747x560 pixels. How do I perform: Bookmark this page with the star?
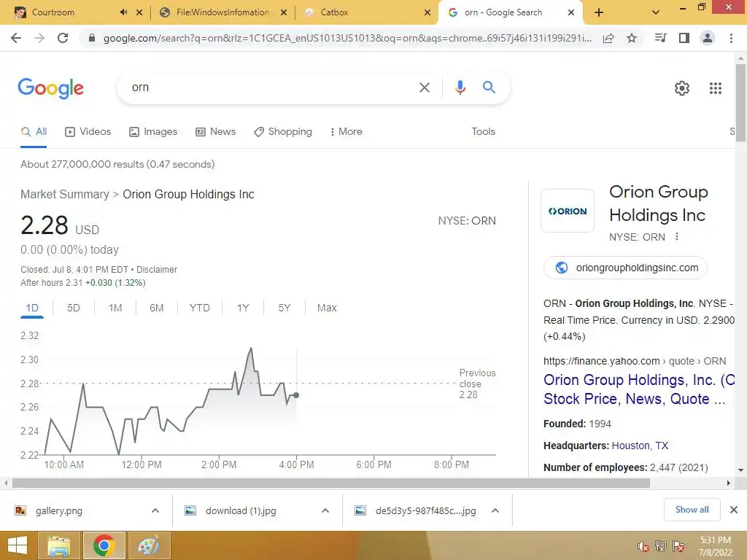click(x=632, y=38)
